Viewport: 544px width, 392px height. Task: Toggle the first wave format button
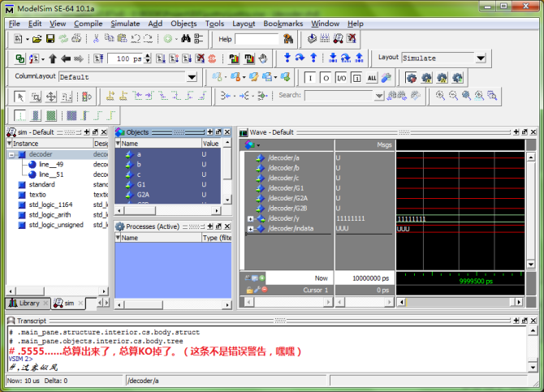tap(20, 115)
